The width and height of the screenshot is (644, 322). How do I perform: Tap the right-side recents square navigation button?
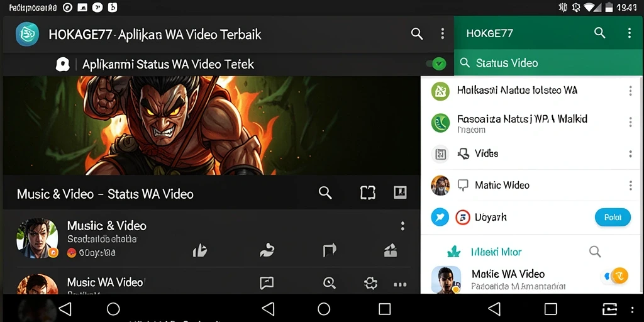550,309
